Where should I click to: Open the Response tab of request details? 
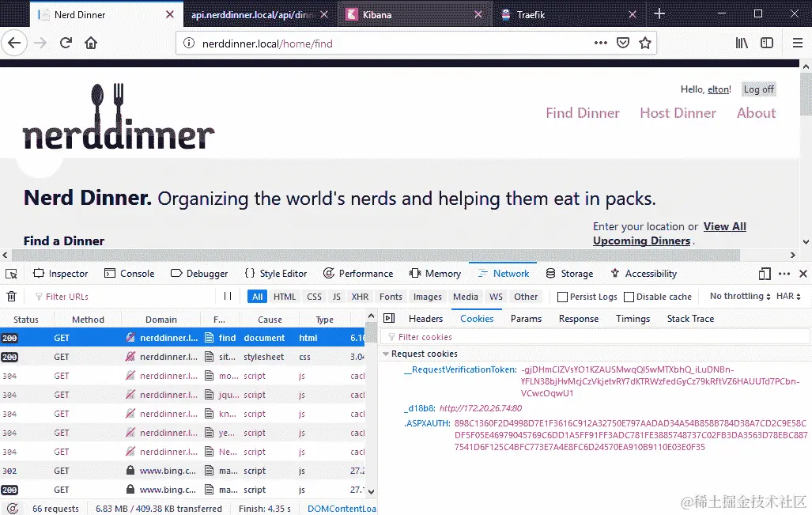[x=579, y=319]
